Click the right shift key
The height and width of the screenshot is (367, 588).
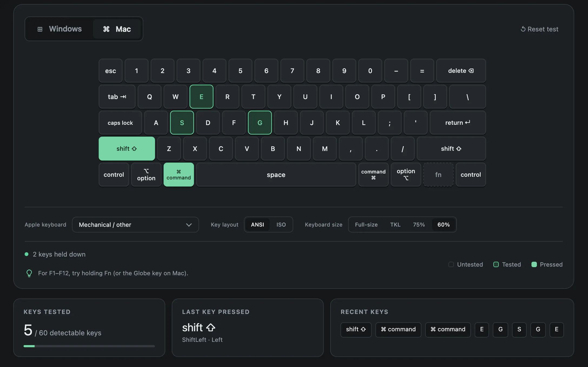[451, 149]
